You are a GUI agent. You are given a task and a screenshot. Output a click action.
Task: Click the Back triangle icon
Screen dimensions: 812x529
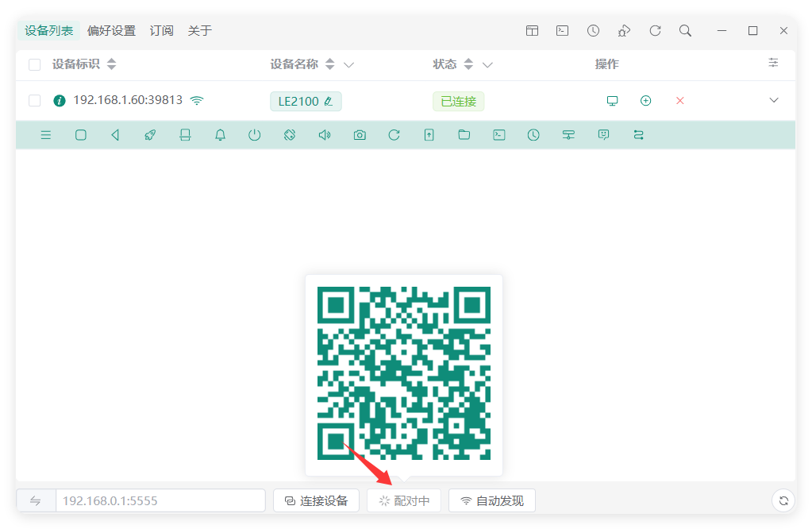(x=115, y=135)
